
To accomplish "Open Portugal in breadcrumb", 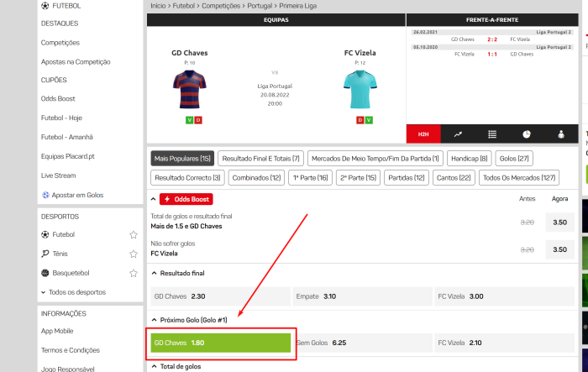I will (x=260, y=6).
